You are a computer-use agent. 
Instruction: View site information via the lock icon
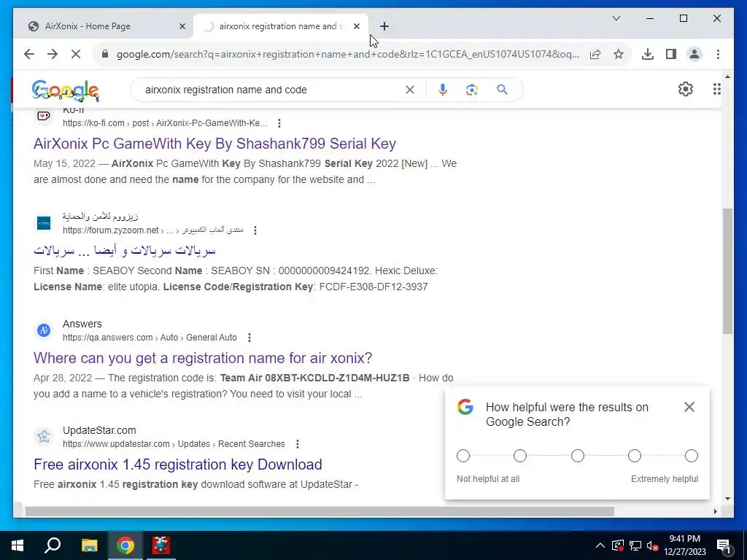click(x=105, y=54)
